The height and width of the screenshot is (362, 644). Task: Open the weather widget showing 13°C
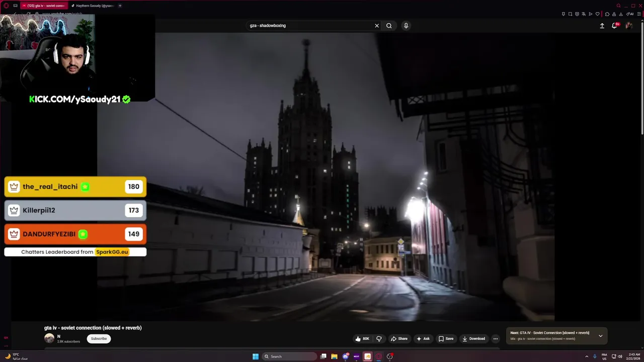coord(16,356)
